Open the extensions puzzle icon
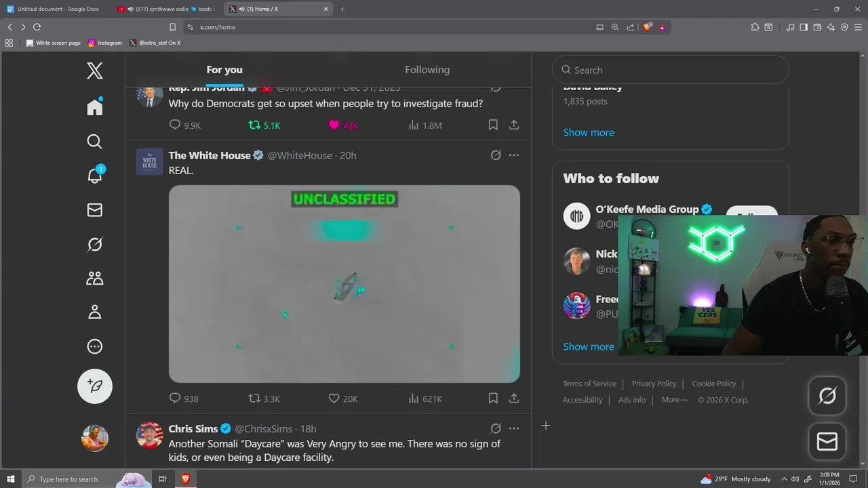Screen dimensions: 868x488 (755, 27)
